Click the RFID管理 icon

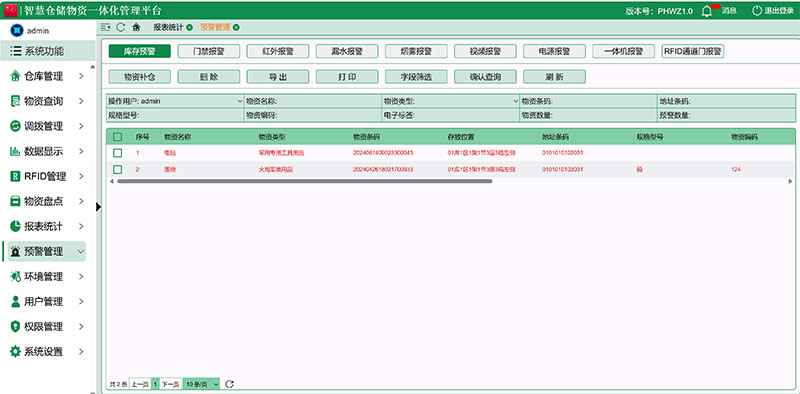15,176
